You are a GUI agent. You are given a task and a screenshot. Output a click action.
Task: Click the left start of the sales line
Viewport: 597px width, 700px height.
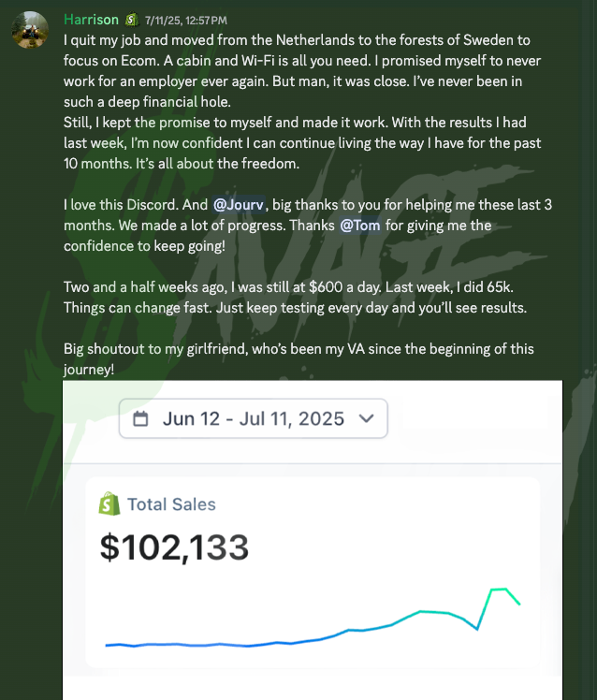pos(108,645)
